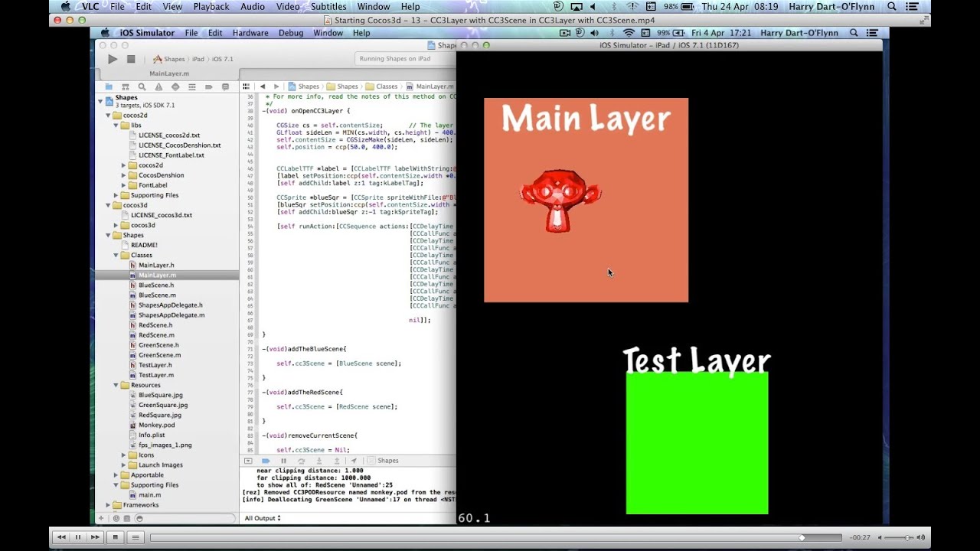Open the All Output dropdown in console

click(x=263, y=518)
